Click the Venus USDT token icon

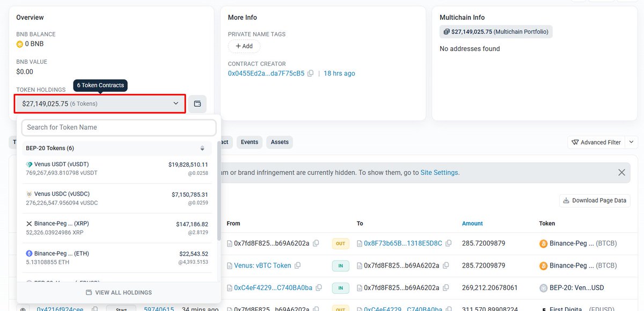click(29, 165)
